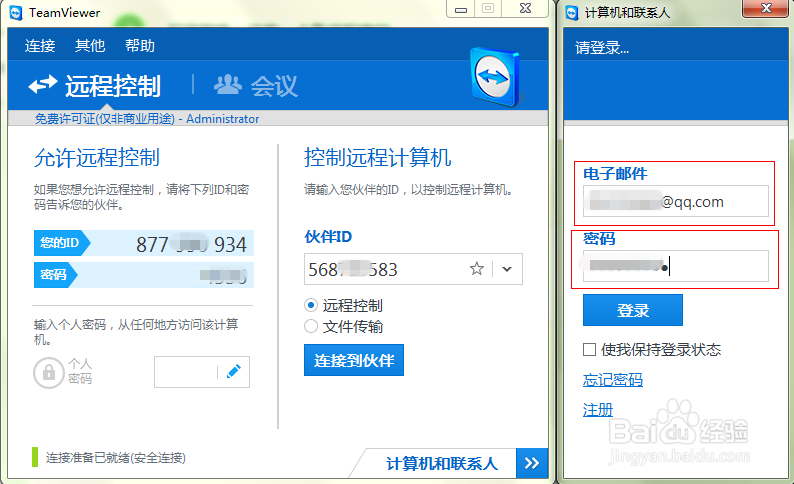
Task: Maximize the TeamViewer window
Action: point(488,9)
